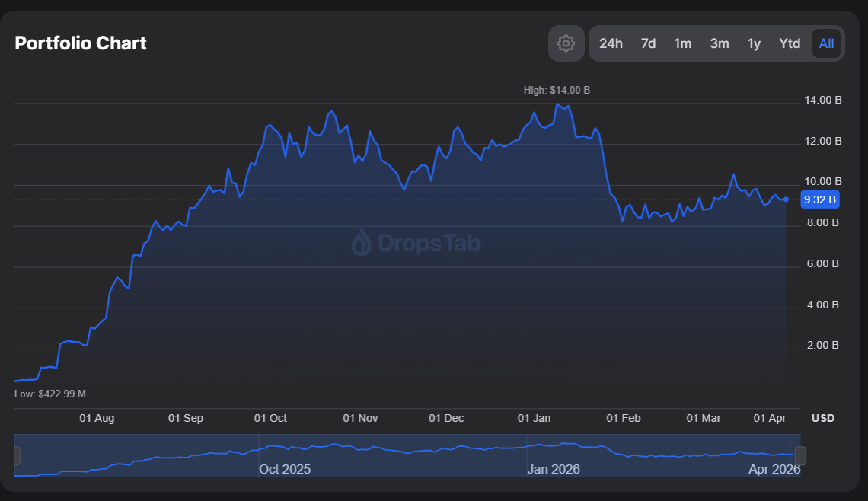Select the 1m time range
Viewport: 868px width, 501px height.
point(683,43)
